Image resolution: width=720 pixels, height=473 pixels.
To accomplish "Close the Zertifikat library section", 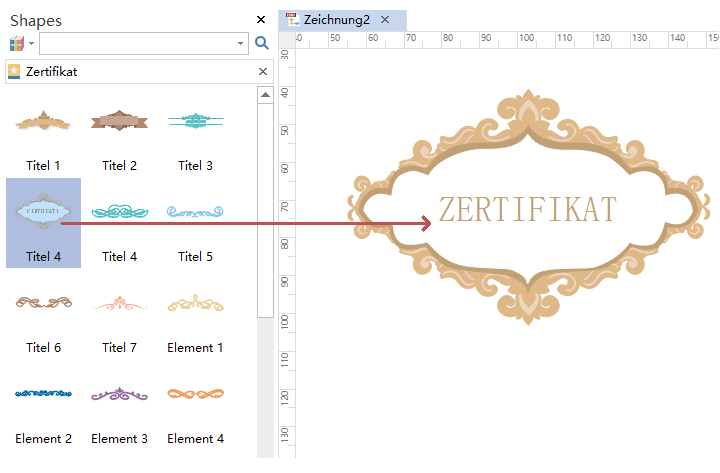I will [x=263, y=72].
